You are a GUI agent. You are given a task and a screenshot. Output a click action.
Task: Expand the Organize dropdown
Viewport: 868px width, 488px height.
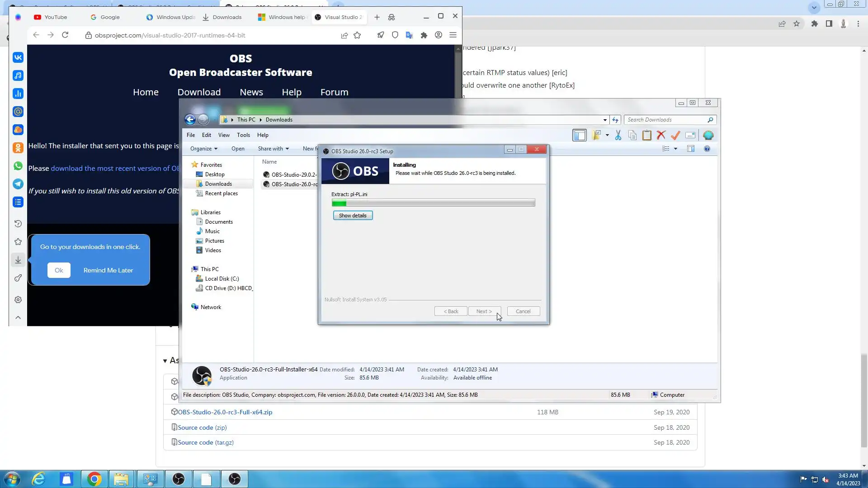pyautogui.click(x=203, y=149)
